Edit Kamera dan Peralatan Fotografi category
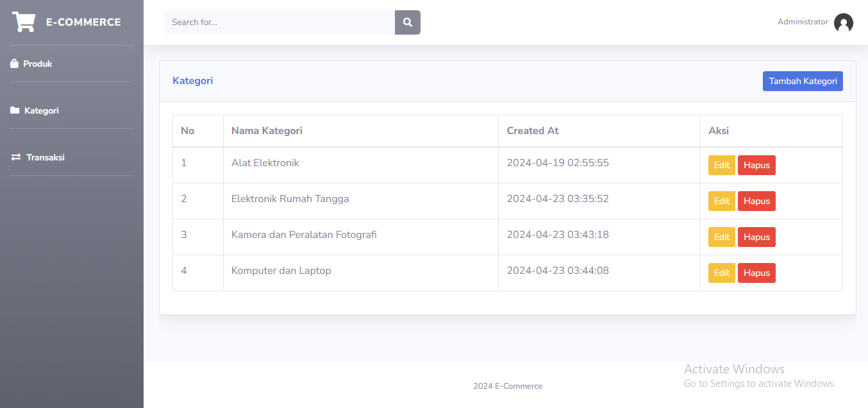The height and width of the screenshot is (408, 868). [x=721, y=237]
